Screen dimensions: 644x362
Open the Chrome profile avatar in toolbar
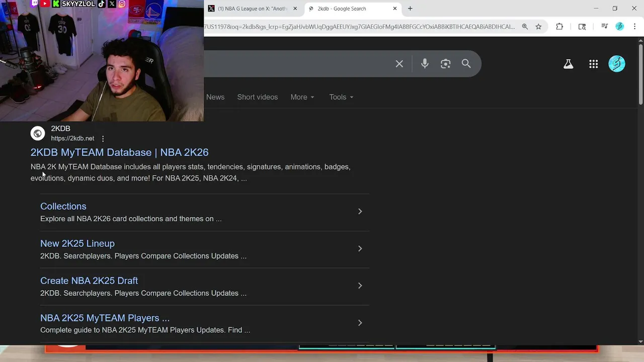click(x=620, y=27)
